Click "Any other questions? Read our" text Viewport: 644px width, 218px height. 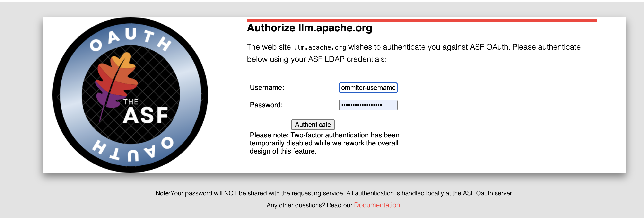(x=309, y=205)
